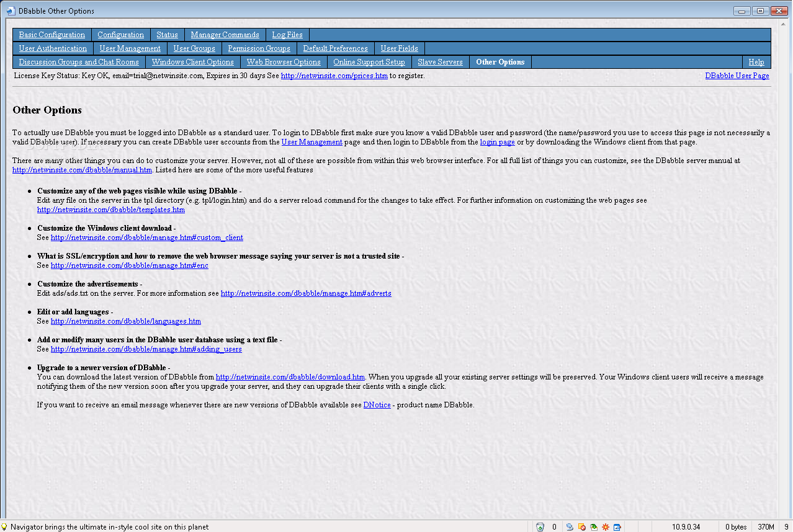Click the blue edit-note icon in status bar
This screenshot has height=532, width=793.
[617, 527]
